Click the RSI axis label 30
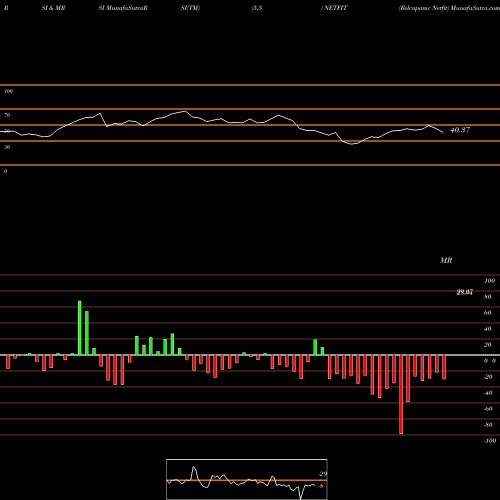The height and width of the screenshot is (500, 500). click(7, 147)
